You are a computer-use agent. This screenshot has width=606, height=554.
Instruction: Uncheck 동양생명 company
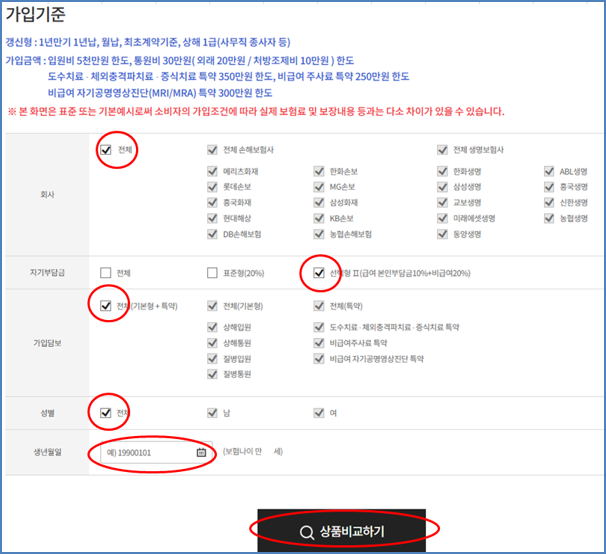click(x=442, y=234)
